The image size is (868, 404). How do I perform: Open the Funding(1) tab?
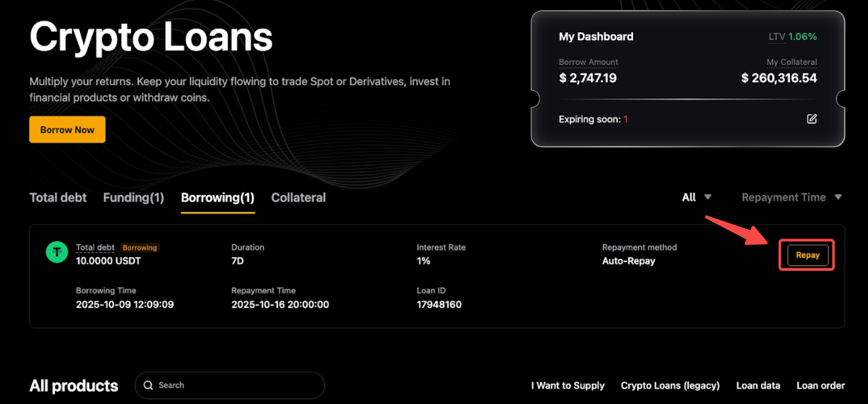pos(133,197)
